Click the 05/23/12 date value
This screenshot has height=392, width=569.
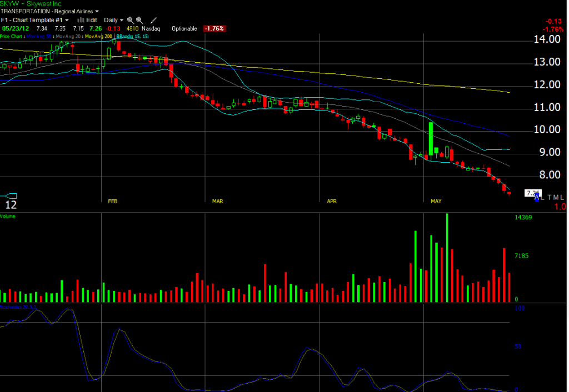point(15,29)
